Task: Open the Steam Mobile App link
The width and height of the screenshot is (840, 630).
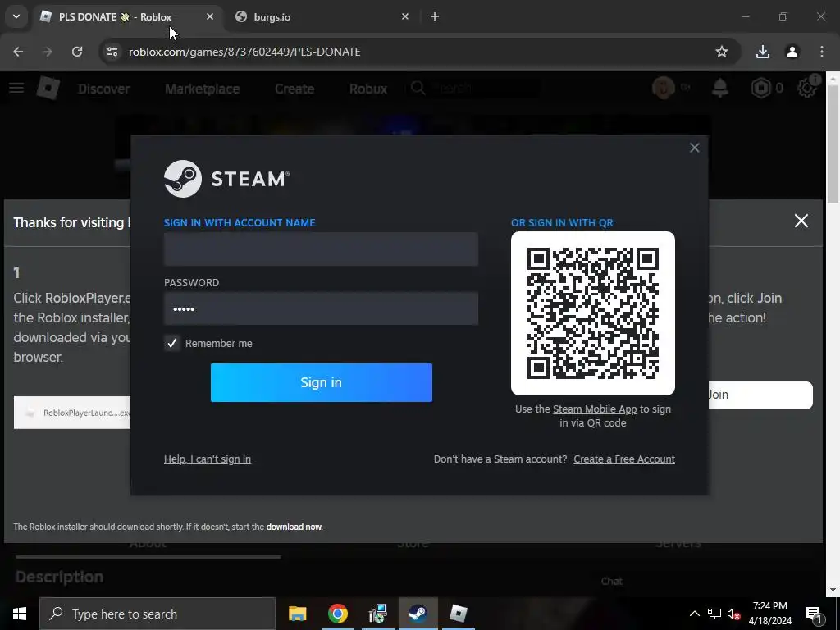Action: click(595, 409)
